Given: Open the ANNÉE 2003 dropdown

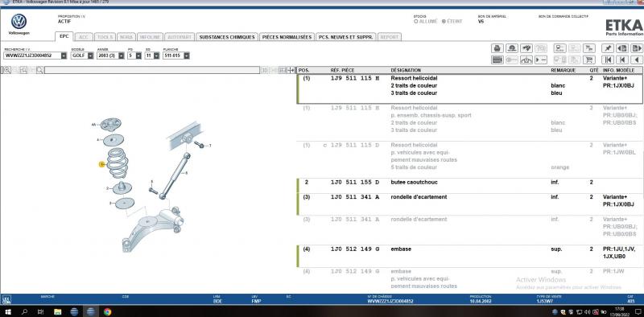Looking at the screenshot, I should click(122, 56).
